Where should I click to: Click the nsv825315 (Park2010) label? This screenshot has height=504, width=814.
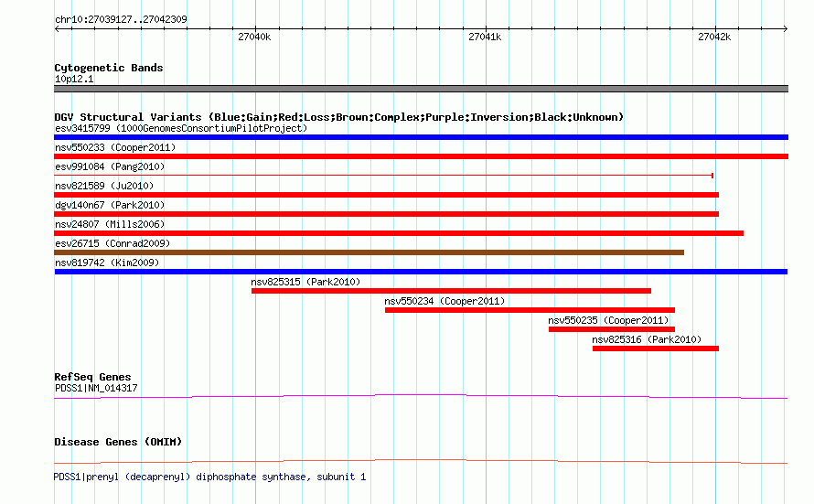305,282
